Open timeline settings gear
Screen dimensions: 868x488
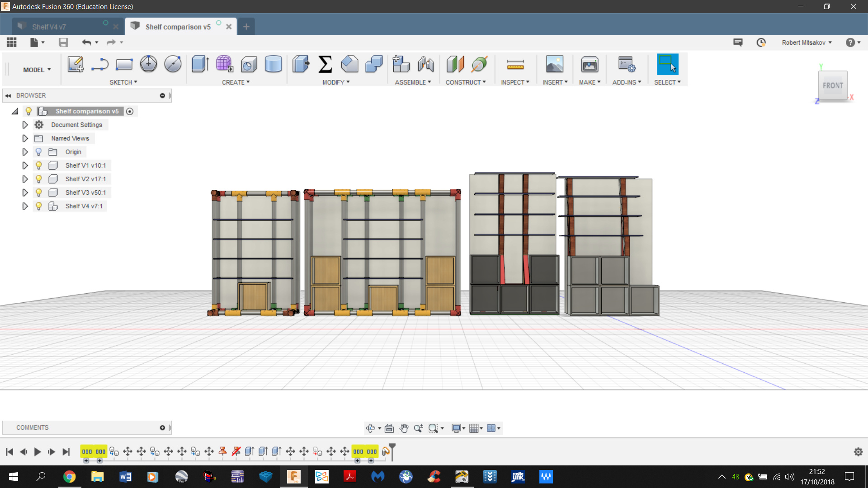858,451
